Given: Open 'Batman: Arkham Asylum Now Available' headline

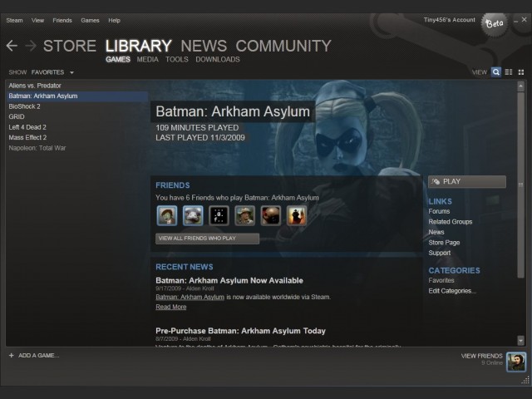Looking at the screenshot, I should [x=229, y=281].
